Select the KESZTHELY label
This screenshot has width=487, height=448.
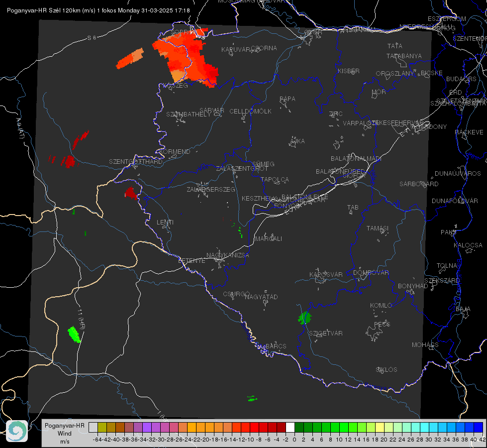(x=259, y=198)
